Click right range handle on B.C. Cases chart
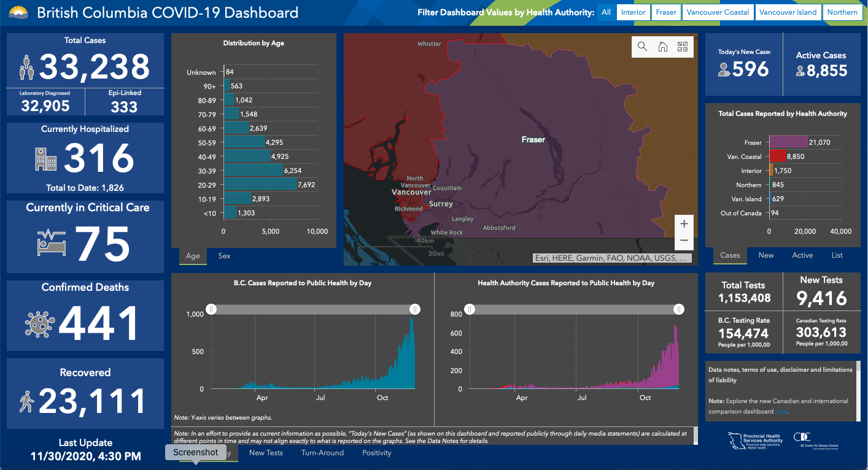868x470 pixels. pos(414,309)
